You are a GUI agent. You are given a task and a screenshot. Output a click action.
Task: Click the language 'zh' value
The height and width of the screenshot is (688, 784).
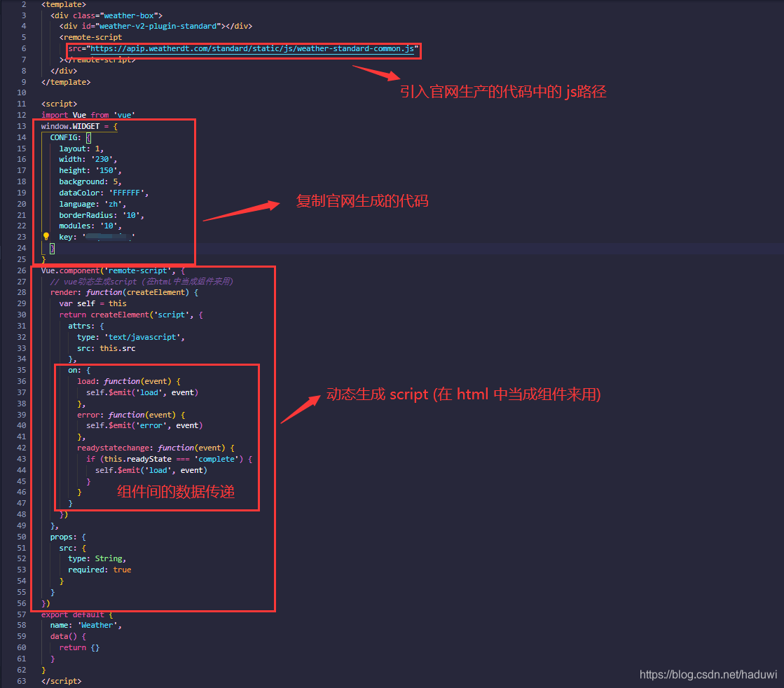[114, 204]
